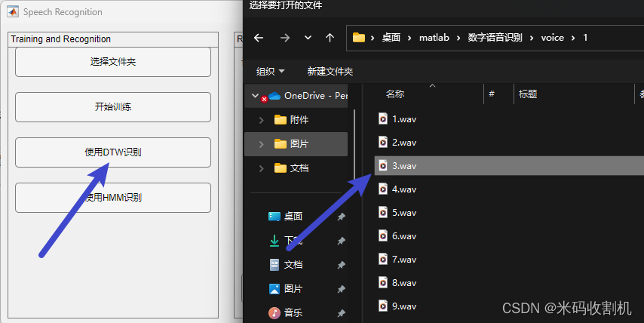Viewport: 644px width, 323px height.
Task: Navigate to 数字语音识别 in the breadcrumb
Action: coord(495,38)
